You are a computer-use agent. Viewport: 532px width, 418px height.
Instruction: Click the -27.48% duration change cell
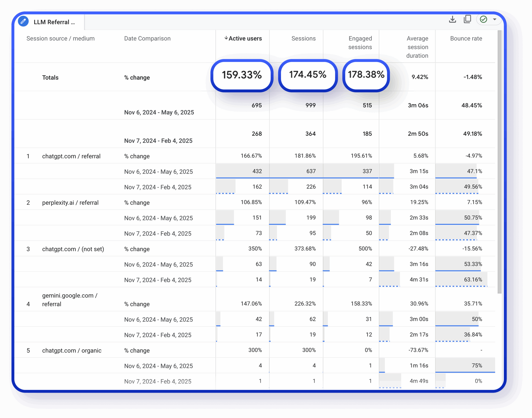[418, 249]
